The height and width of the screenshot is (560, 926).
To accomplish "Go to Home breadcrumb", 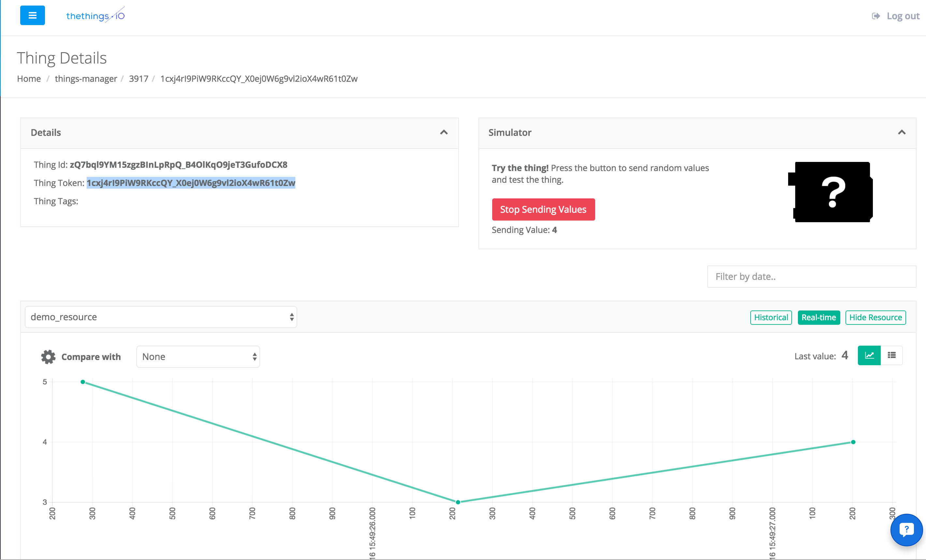I will tap(29, 79).
